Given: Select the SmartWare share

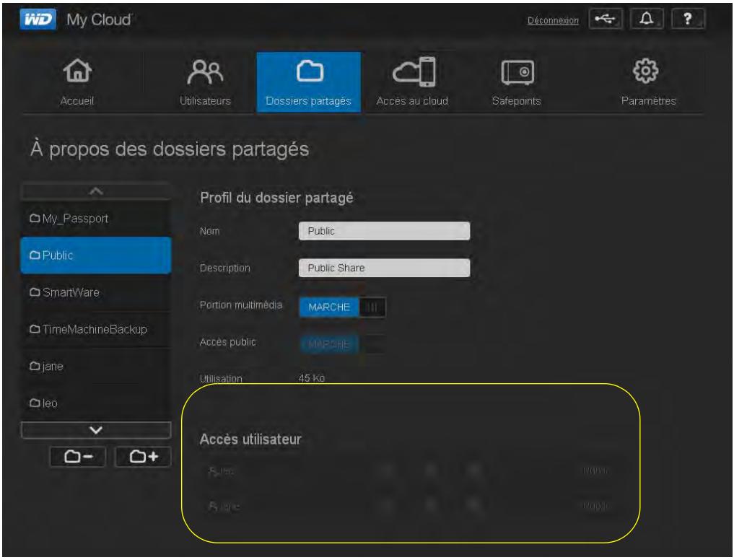Looking at the screenshot, I should 96,292.
